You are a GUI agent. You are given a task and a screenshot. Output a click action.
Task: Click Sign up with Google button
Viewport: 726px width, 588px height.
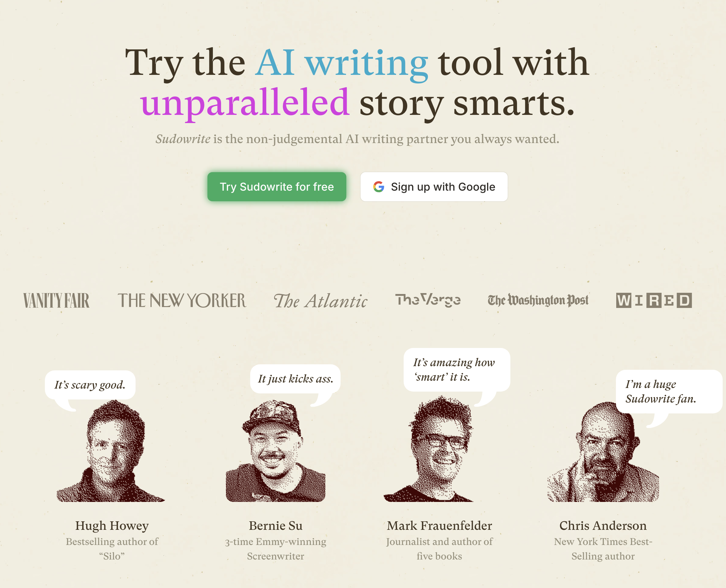tap(434, 187)
